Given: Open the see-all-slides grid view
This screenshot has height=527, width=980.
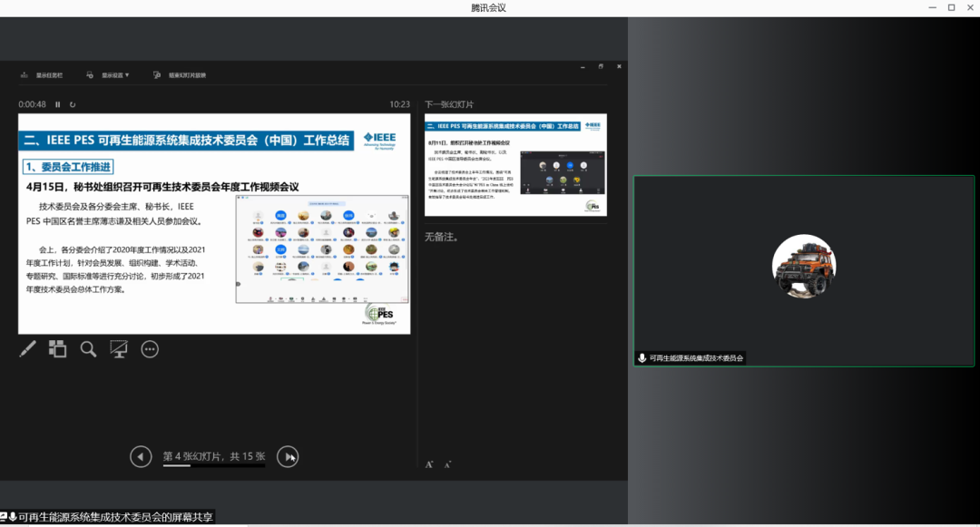Looking at the screenshot, I should pos(57,349).
